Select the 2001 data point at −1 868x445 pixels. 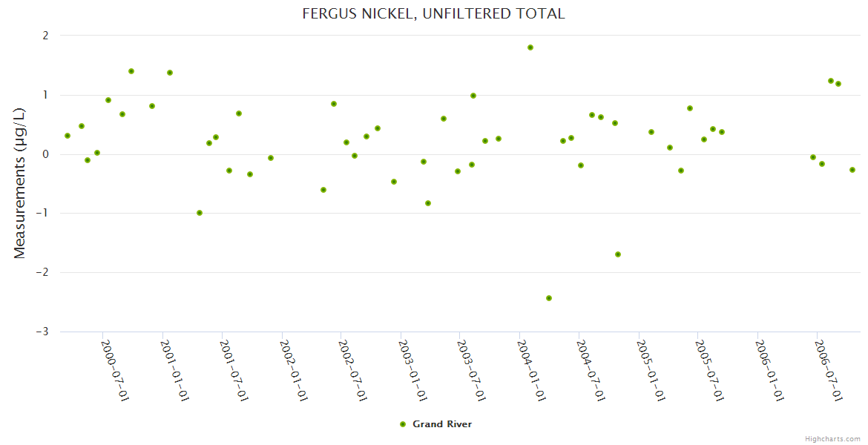click(200, 213)
